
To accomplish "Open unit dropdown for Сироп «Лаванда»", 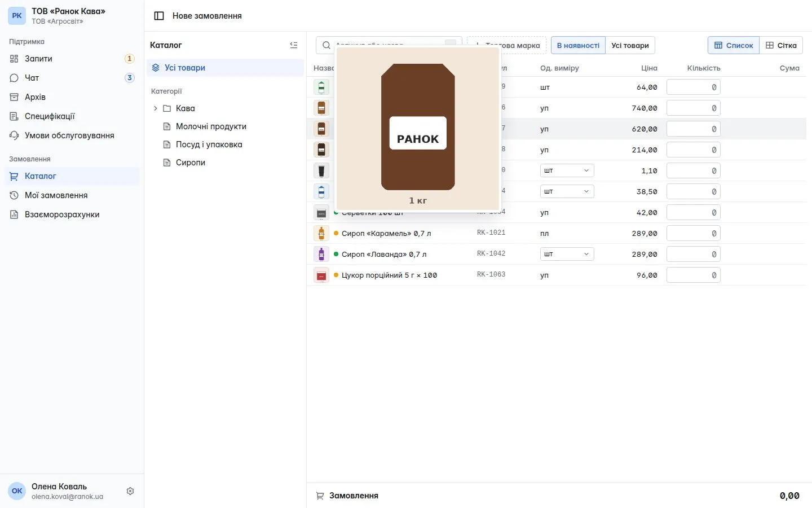I will [x=567, y=254].
